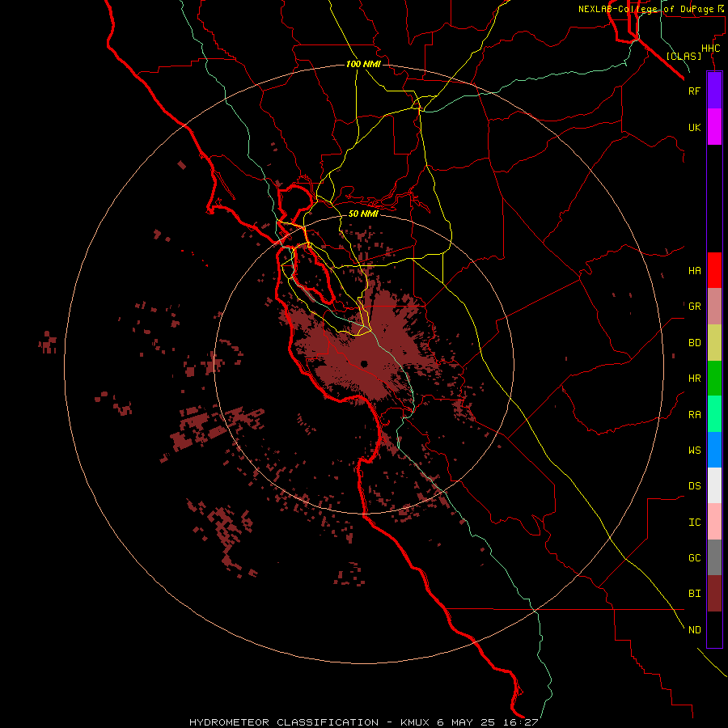Click the RA light green swatch
728x728 pixels.
point(714,414)
